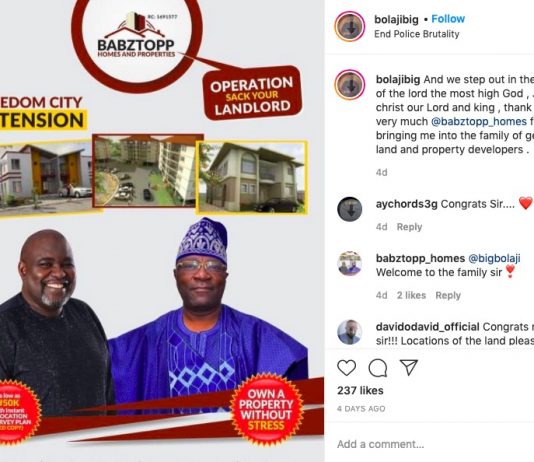Viewport: 534px width, 462px height.
Task: Share the post with paper plane icon
Action: tap(409, 367)
